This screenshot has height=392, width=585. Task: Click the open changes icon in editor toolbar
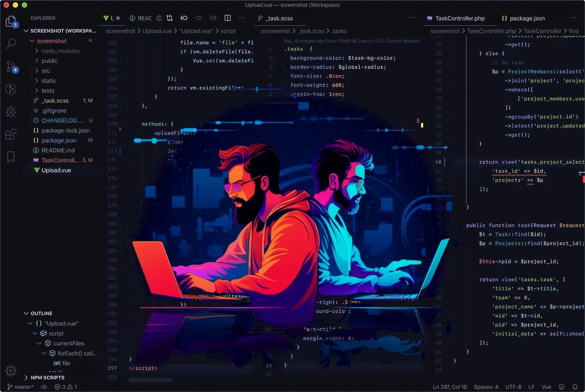pyautogui.click(x=159, y=18)
